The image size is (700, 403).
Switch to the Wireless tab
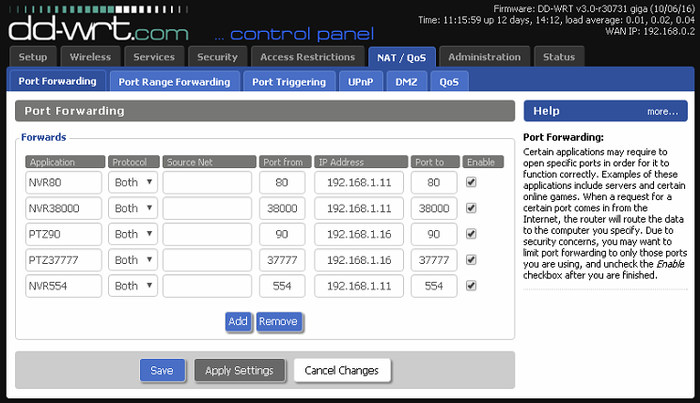click(x=90, y=57)
